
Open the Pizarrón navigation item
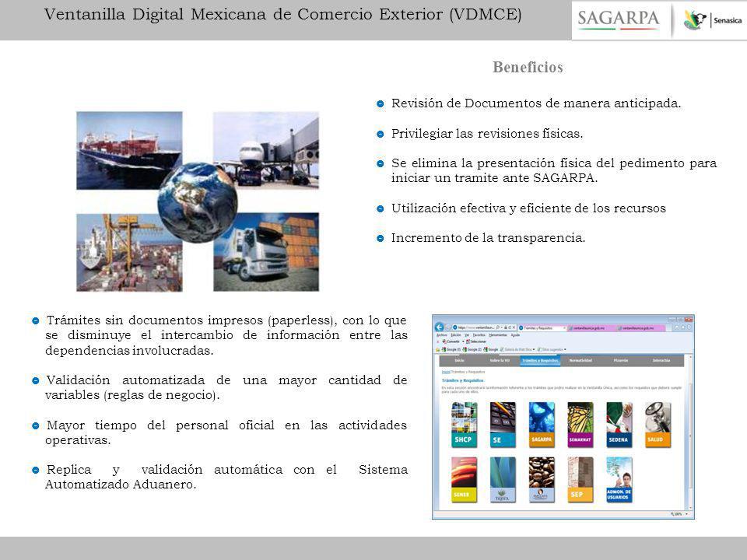621,360
